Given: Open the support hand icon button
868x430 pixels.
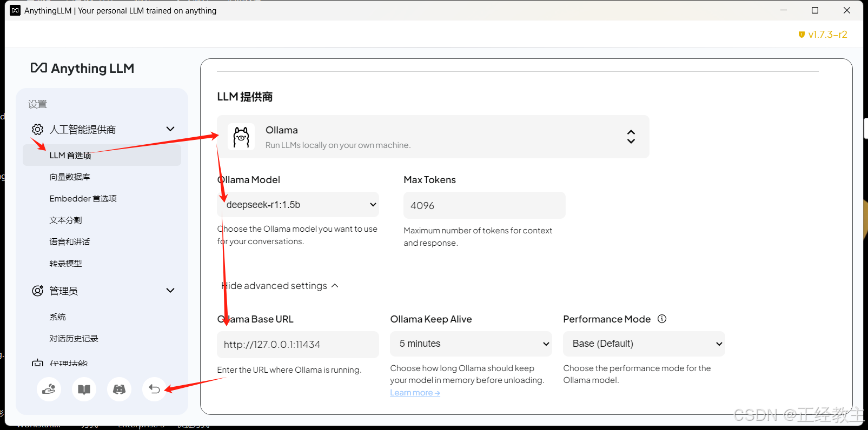Looking at the screenshot, I should coord(49,389).
